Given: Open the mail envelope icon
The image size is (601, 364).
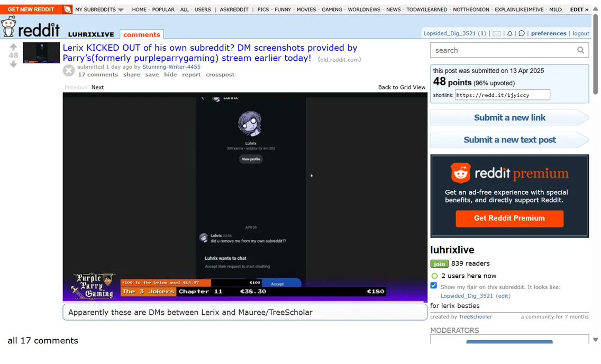Looking at the screenshot, I should [x=496, y=34].
